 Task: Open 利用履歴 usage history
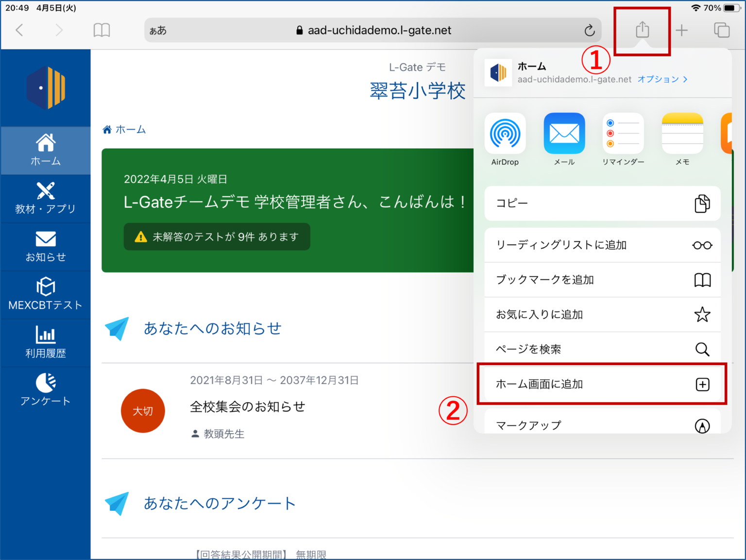tap(45, 342)
